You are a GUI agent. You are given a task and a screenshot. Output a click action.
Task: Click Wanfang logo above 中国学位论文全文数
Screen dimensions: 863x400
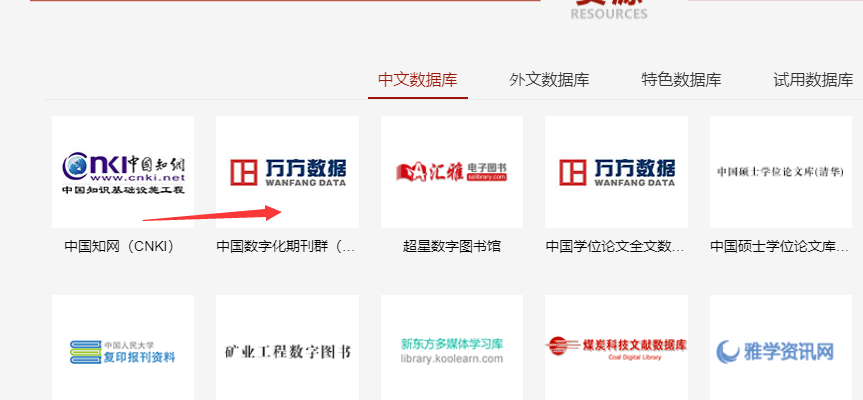pyautogui.click(x=616, y=172)
